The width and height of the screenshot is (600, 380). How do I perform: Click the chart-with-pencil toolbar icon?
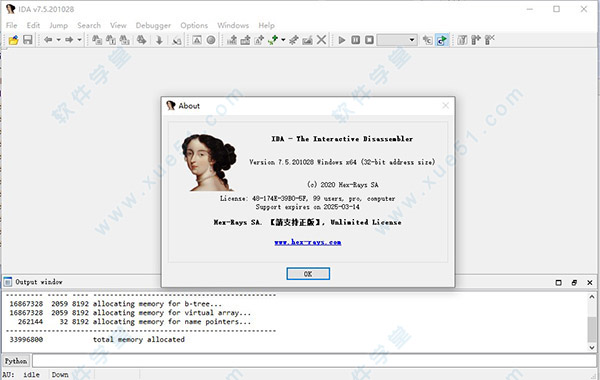(307, 40)
